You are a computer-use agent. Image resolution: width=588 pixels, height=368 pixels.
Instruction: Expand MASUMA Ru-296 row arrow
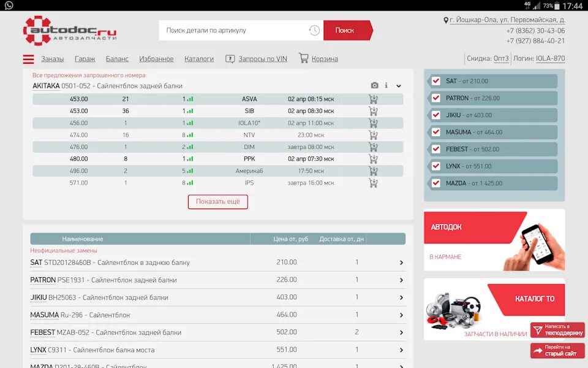tap(401, 315)
